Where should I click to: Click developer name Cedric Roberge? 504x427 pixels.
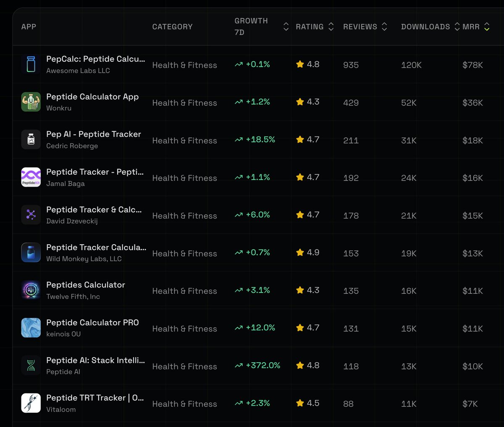(x=72, y=146)
